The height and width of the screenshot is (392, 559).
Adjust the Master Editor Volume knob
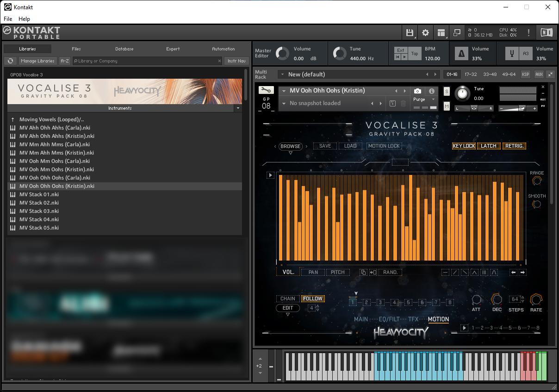point(282,54)
